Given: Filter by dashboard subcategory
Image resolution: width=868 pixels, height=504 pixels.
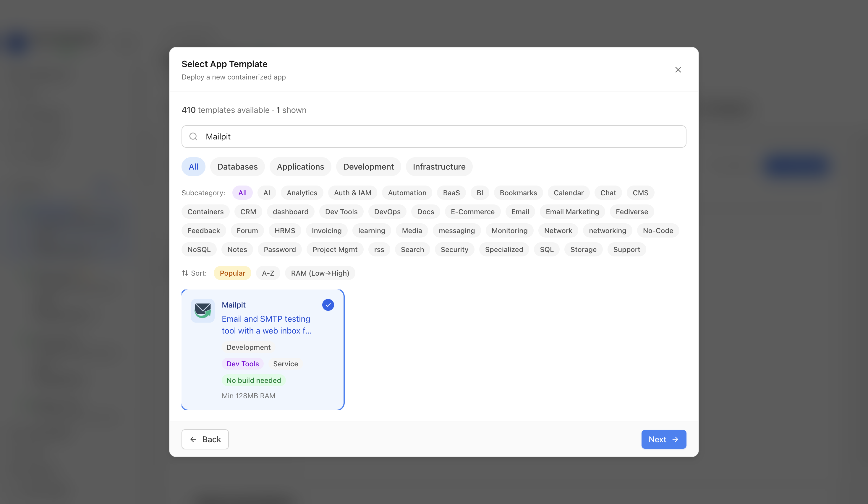Looking at the screenshot, I should 290,212.
